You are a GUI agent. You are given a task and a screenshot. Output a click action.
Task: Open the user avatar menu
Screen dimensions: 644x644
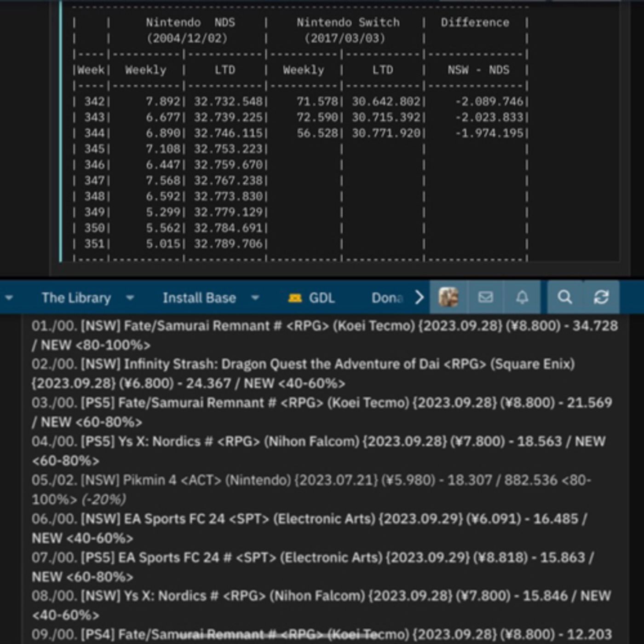tap(448, 297)
